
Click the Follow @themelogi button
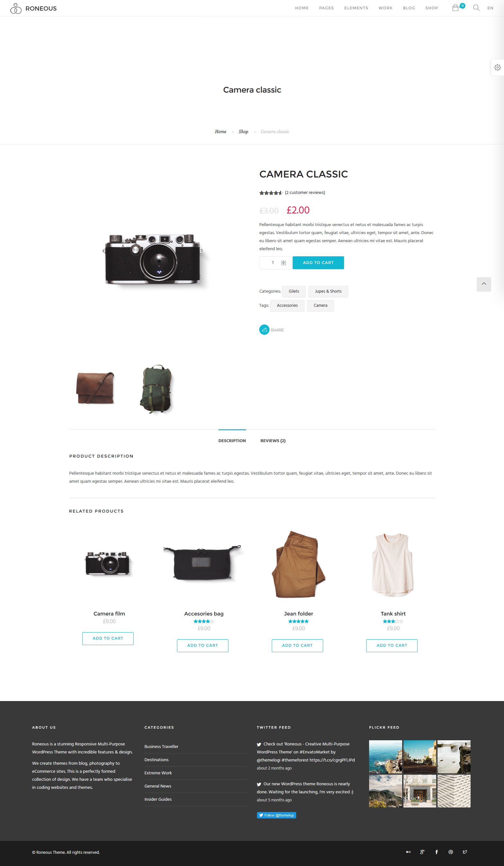[x=276, y=815]
